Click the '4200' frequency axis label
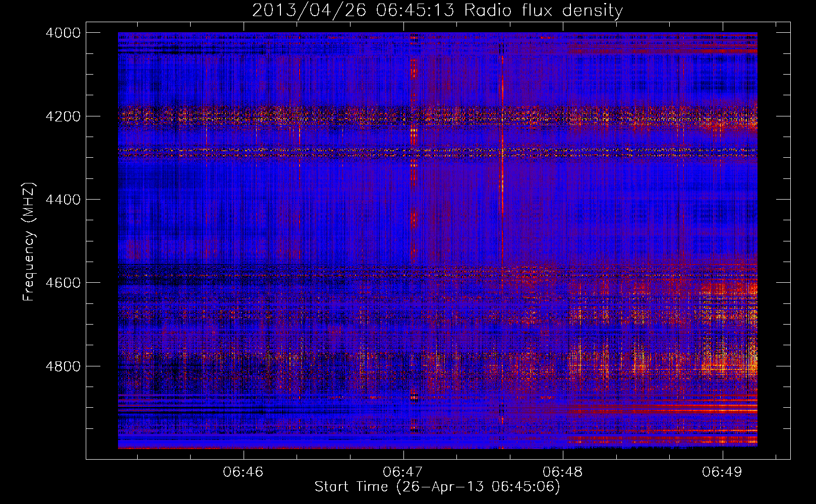The width and height of the screenshot is (816, 504). [63, 116]
